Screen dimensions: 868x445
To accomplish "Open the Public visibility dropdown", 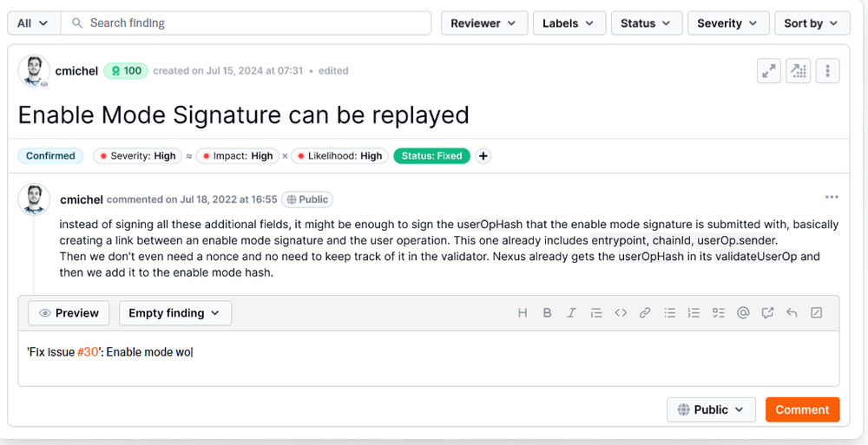I will click(710, 409).
